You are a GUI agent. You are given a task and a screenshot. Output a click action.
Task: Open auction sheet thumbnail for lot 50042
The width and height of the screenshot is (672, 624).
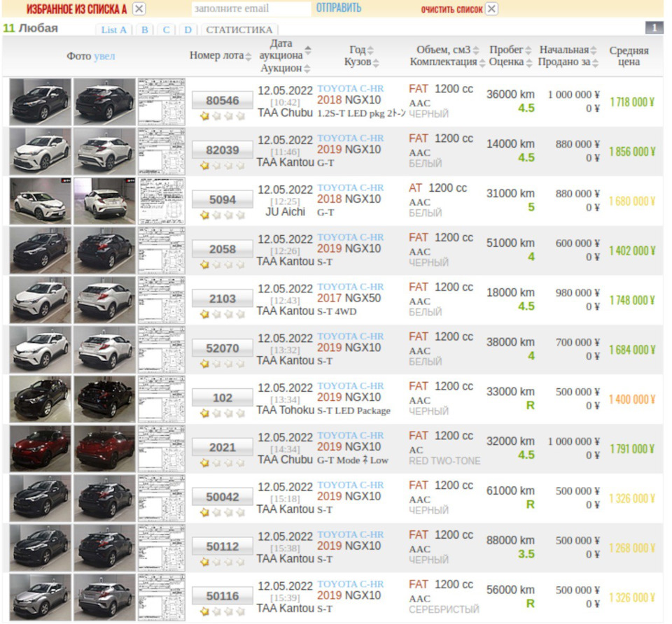[162, 499]
